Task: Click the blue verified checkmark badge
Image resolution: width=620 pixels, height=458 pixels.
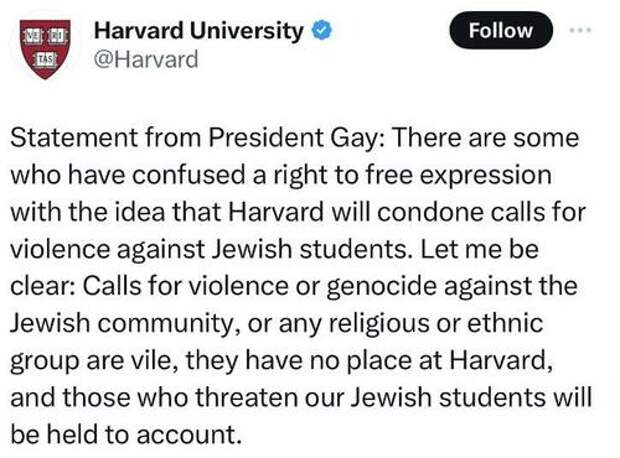Action: pyautogui.click(x=322, y=30)
